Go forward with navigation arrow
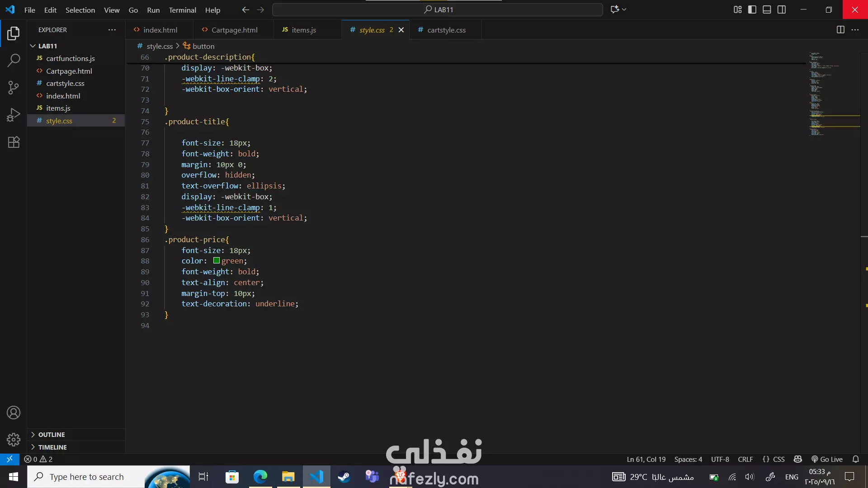This screenshot has height=488, width=868. click(260, 9)
